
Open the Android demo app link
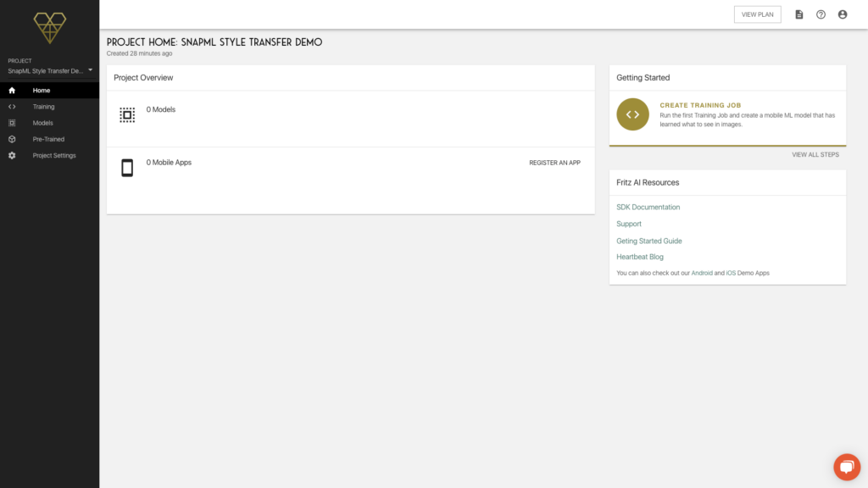point(701,273)
